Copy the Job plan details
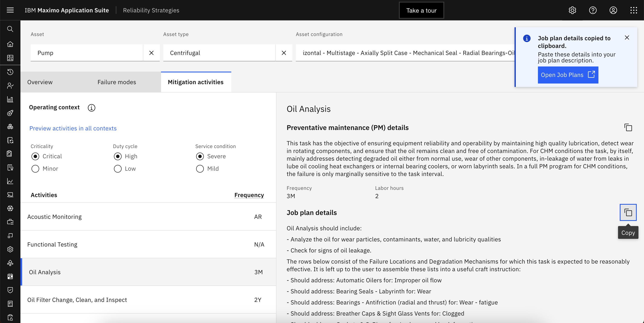 [x=628, y=212]
